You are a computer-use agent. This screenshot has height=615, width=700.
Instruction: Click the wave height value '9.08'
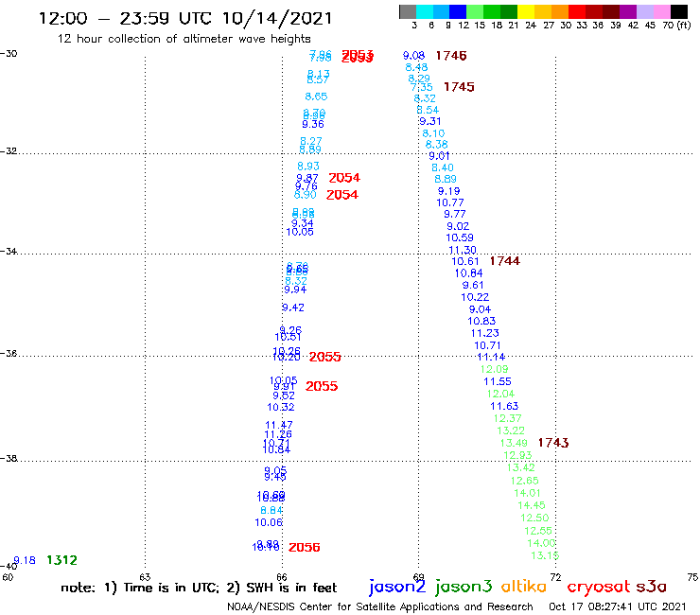tap(413, 56)
